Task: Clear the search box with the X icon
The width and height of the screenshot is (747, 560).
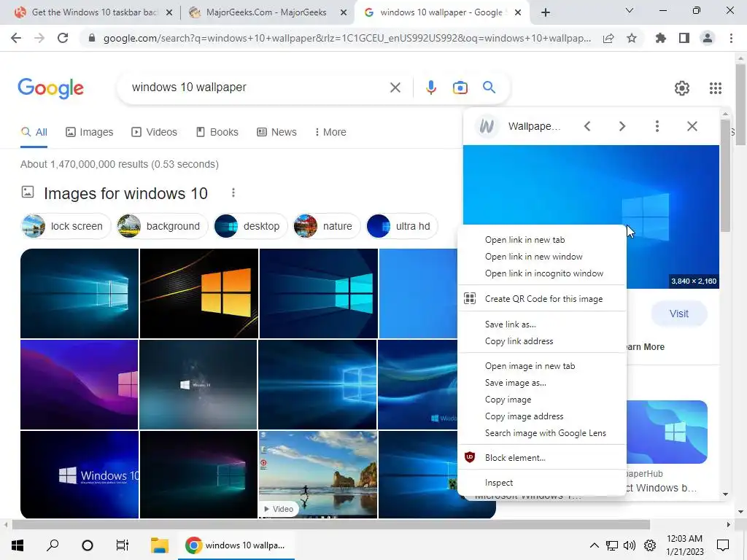Action: coord(395,87)
